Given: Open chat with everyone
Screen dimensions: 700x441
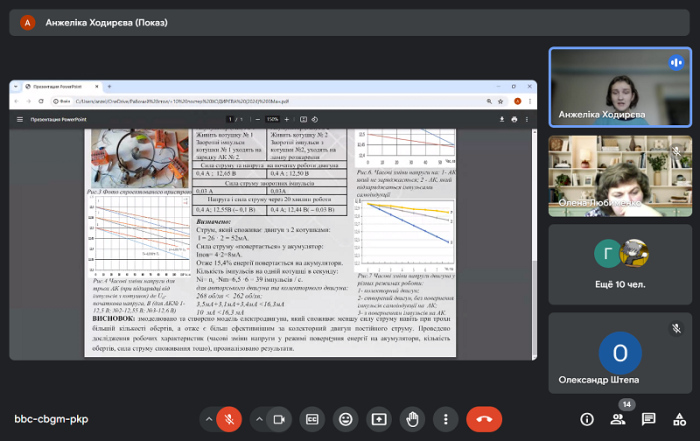Looking at the screenshot, I should 648,419.
